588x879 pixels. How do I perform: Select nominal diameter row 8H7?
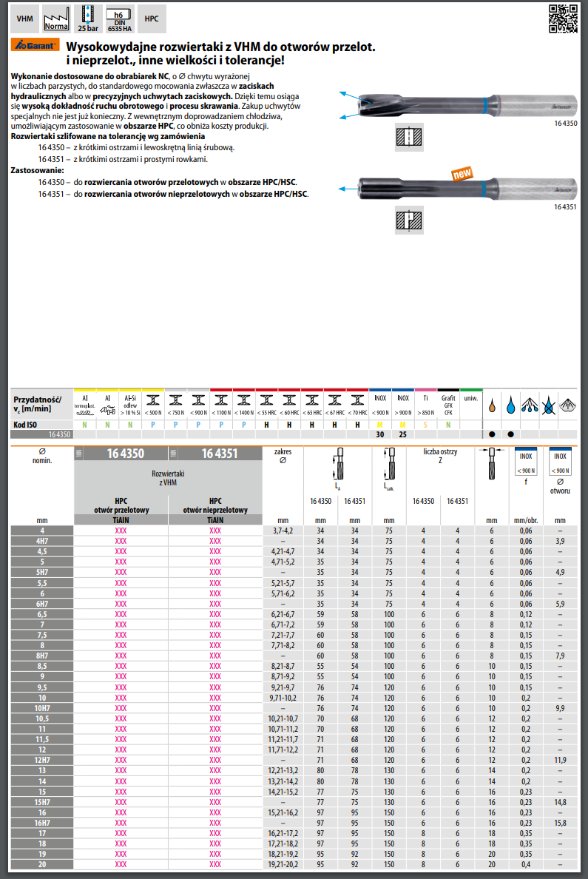point(42,656)
